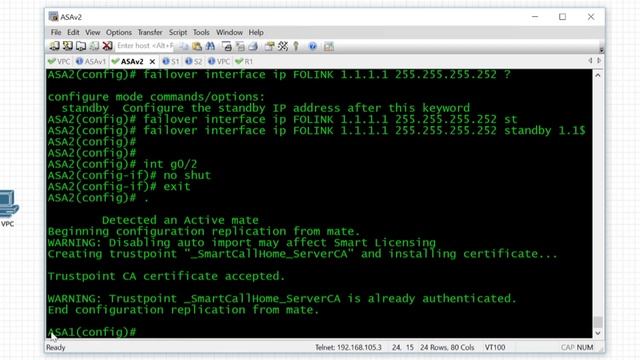The height and width of the screenshot is (360, 640).
Task: Switch to the S2 session tab
Action: pos(193,62)
